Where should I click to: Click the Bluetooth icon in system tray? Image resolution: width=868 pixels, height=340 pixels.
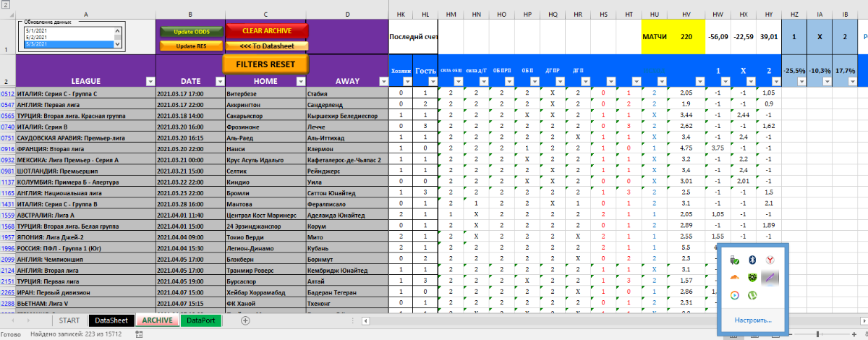click(752, 259)
